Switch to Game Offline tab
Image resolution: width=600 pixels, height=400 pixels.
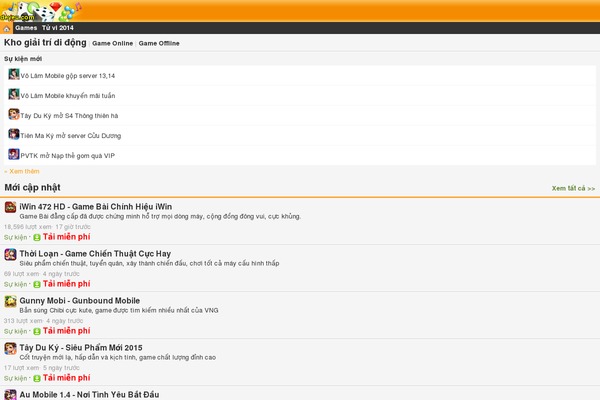click(x=159, y=44)
